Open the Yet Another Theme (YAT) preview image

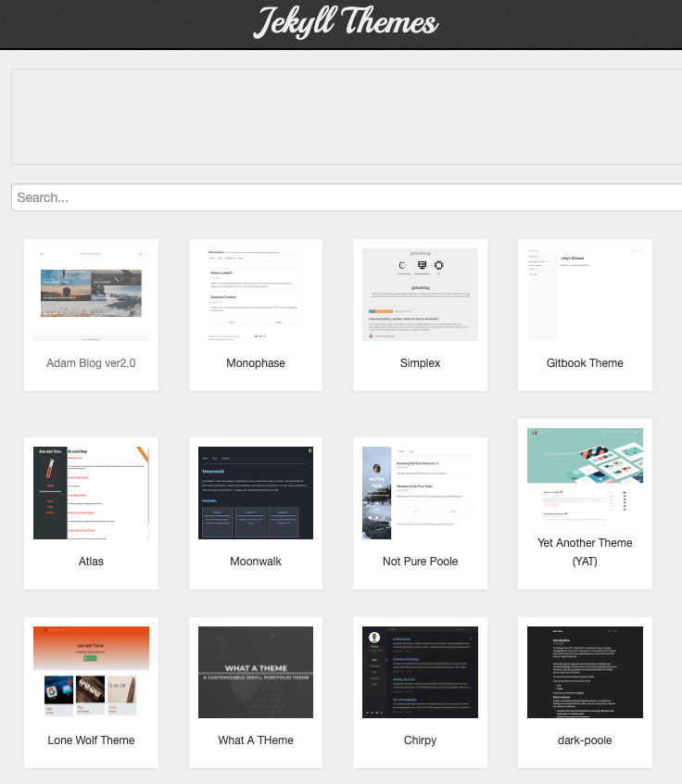[585, 474]
